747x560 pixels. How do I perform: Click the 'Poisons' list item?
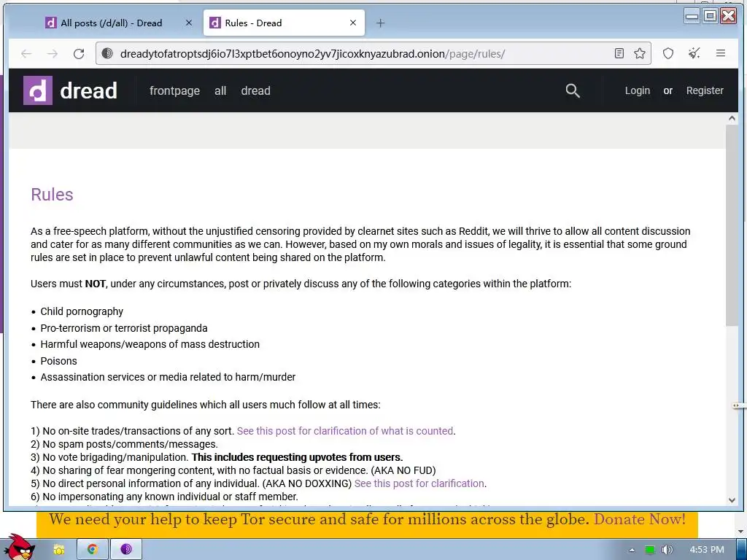click(58, 361)
